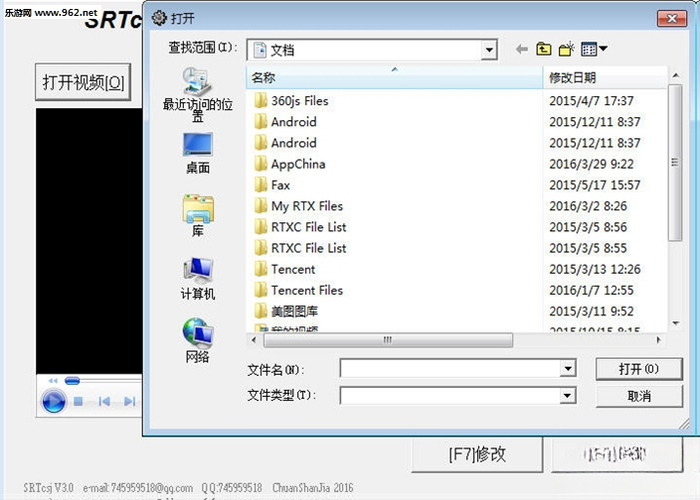Click the scroll up arrow of file list
Viewport: 700px width, 500px height.
tap(675, 76)
